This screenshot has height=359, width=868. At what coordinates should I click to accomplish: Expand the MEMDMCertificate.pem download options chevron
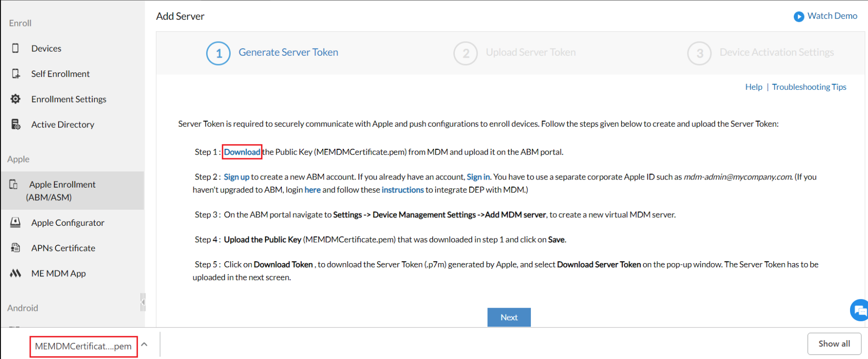coord(145,345)
